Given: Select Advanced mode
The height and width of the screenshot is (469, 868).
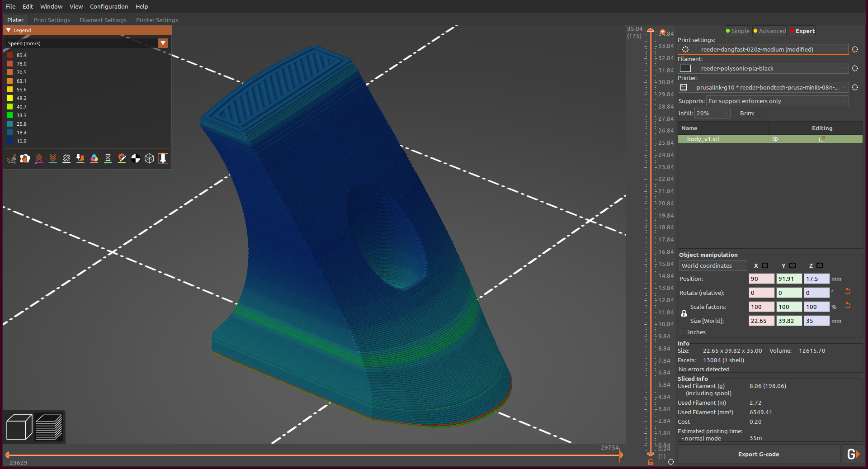Looking at the screenshot, I should pos(769,31).
